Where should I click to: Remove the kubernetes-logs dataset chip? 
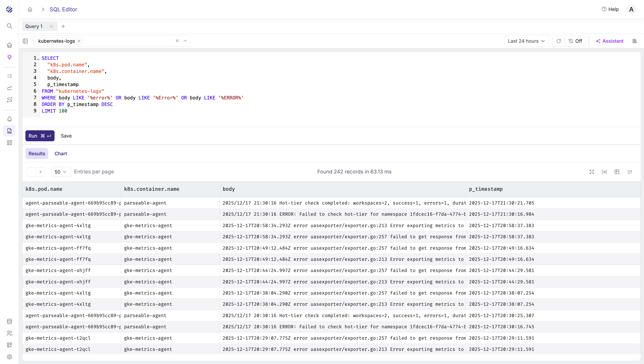[x=79, y=41]
